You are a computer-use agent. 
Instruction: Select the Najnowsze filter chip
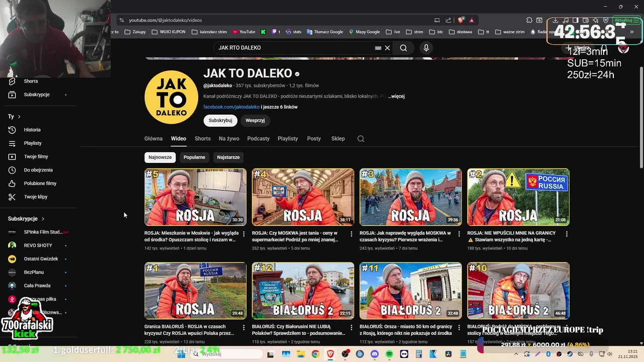pyautogui.click(x=160, y=157)
